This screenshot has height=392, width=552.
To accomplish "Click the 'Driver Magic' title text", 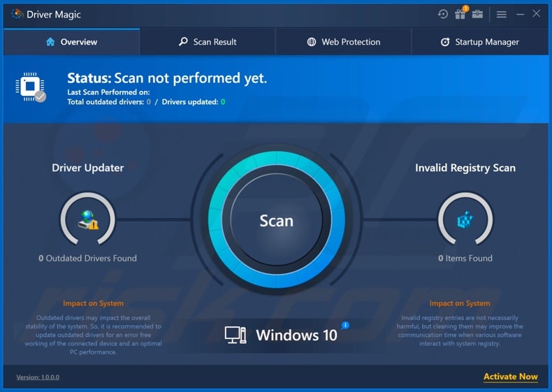I will 54,15.
